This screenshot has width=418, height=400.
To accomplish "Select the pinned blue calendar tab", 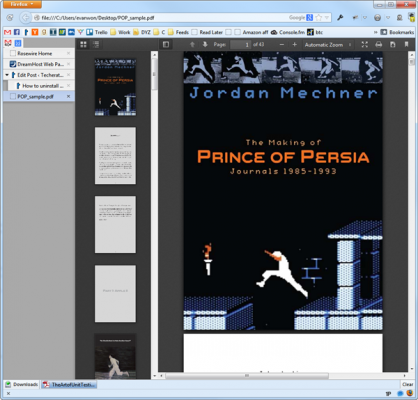I will [18, 43].
